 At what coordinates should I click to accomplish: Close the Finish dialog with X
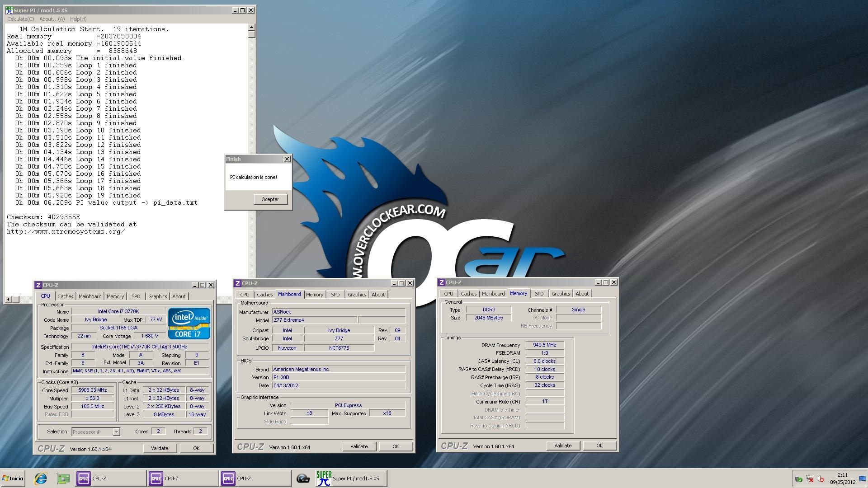pos(287,159)
